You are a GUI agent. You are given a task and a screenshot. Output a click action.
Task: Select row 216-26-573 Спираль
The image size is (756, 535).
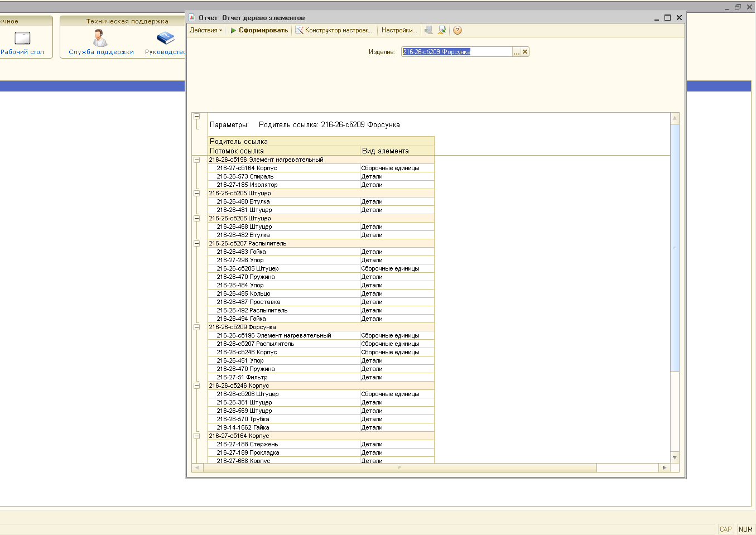pos(321,176)
